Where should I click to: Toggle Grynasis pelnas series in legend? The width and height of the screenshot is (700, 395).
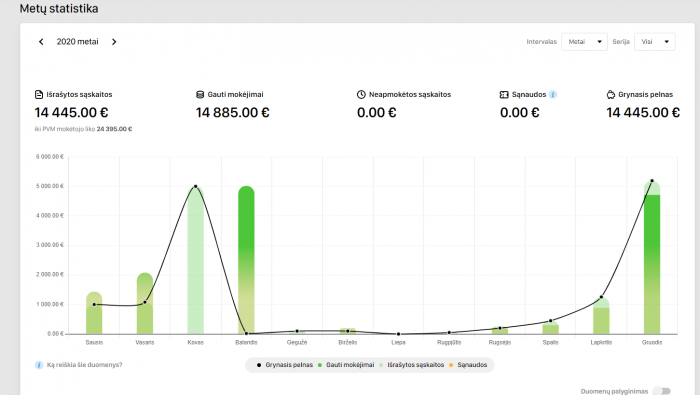pos(284,365)
